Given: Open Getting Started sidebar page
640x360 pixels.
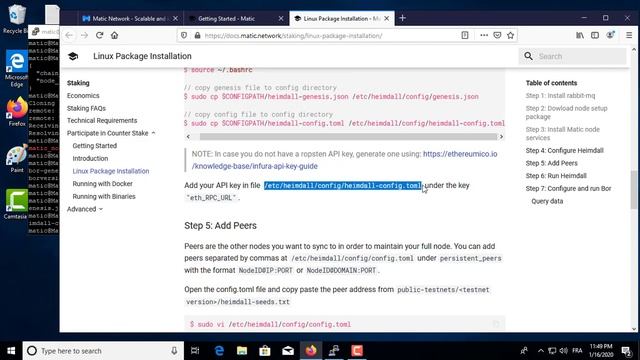Looking at the screenshot, I should (95, 146).
